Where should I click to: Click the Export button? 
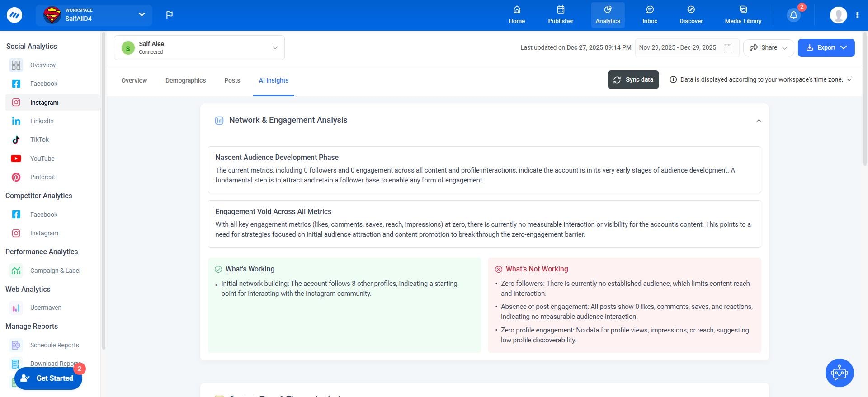[826, 47]
